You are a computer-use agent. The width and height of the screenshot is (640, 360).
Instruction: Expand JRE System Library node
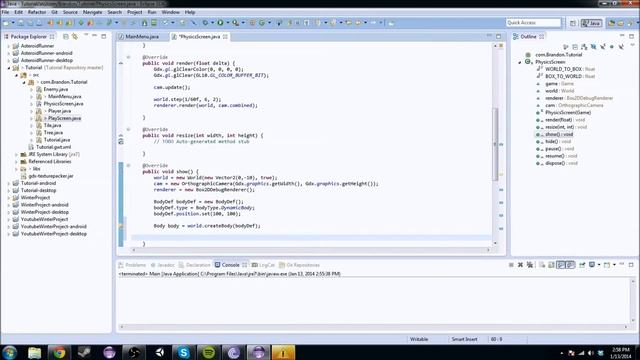(x=16, y=154)
